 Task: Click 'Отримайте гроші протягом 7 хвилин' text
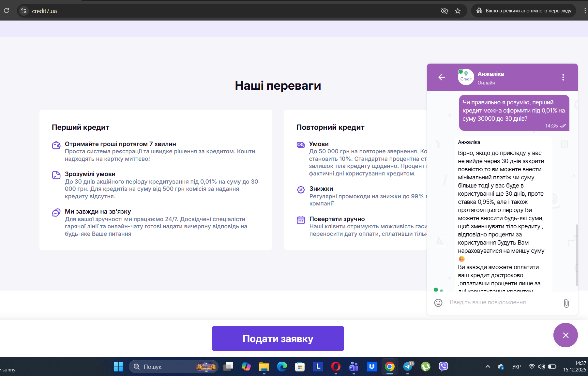click(120, 144)
